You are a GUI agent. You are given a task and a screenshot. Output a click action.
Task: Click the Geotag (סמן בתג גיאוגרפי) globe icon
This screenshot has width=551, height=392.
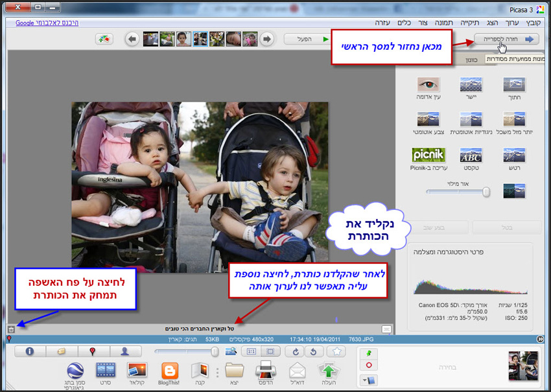[x=75, y=371]
